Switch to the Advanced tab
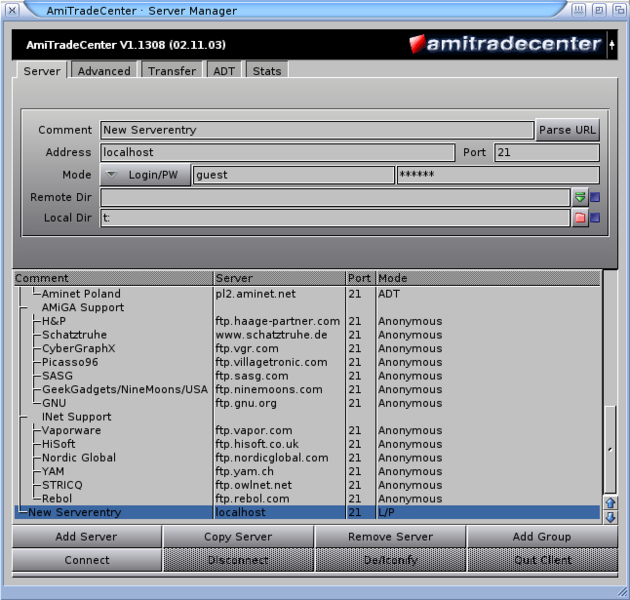 pyautogui.click(x=104, y=71)
